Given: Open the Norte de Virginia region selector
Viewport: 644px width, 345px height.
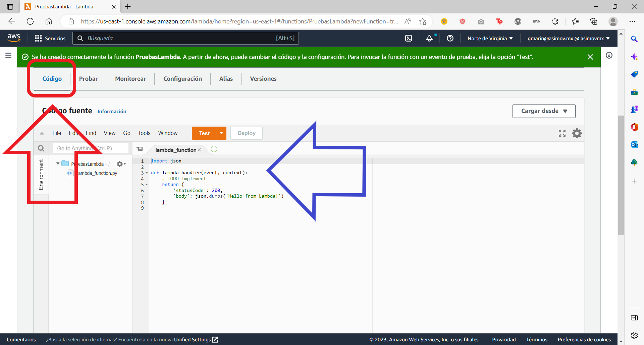Looking at the screenshot, I should pos(490,38).
